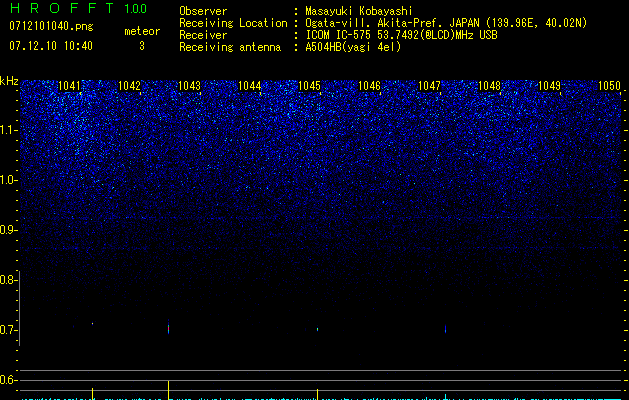Image resolution: width=629 pixels, height=400 pixels.
Task: Click the 1041 time axis label
Action: [x=69, y=86]
